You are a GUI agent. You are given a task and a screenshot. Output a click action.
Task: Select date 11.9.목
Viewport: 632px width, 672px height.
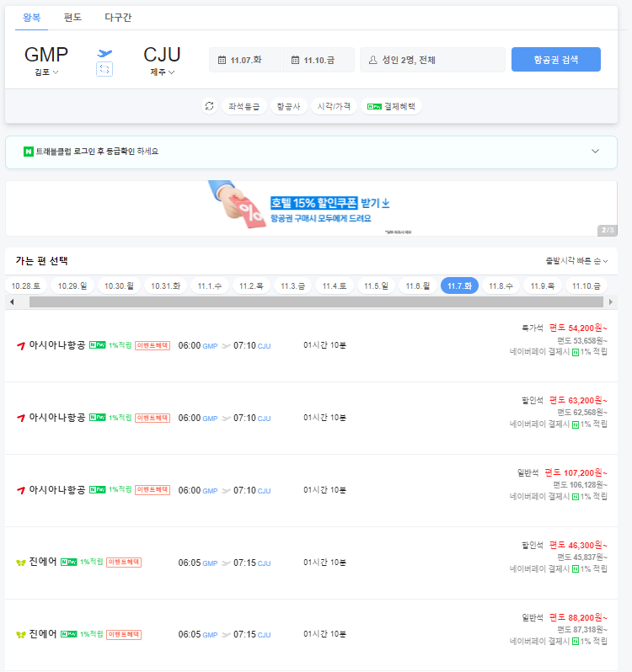(x=543, y=285)
